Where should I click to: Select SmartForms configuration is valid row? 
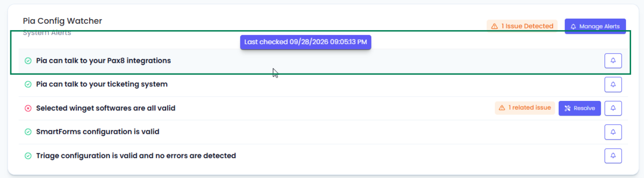pyautogui.click(x=323, y=132)
